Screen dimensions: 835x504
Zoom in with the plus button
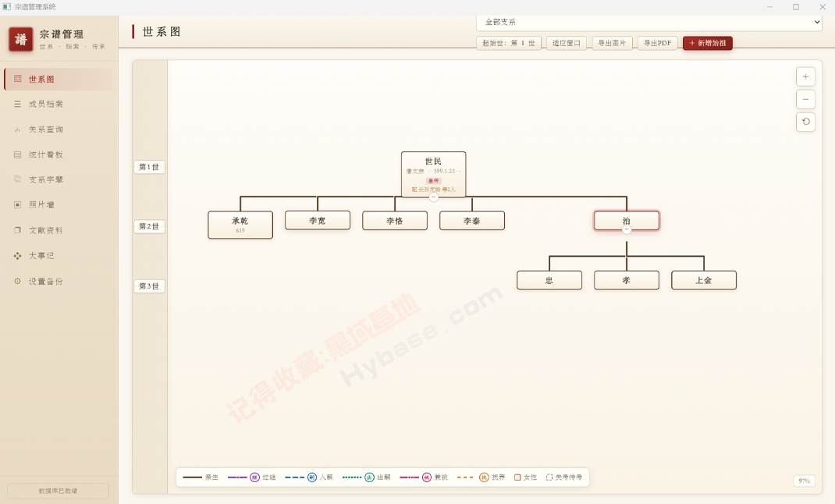click(x=805, y=76)
